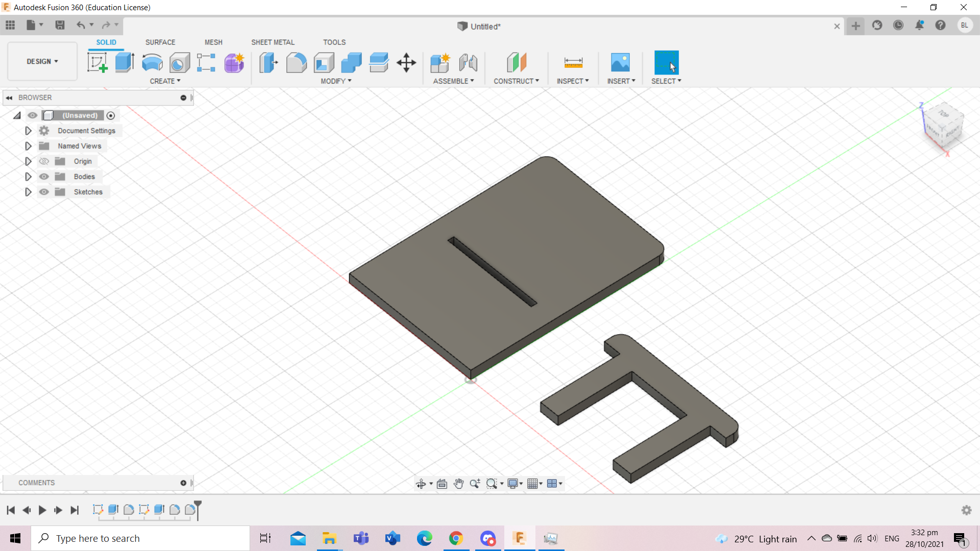Switch to the MESH tab
Screen dimensions: 980x551
213,42
